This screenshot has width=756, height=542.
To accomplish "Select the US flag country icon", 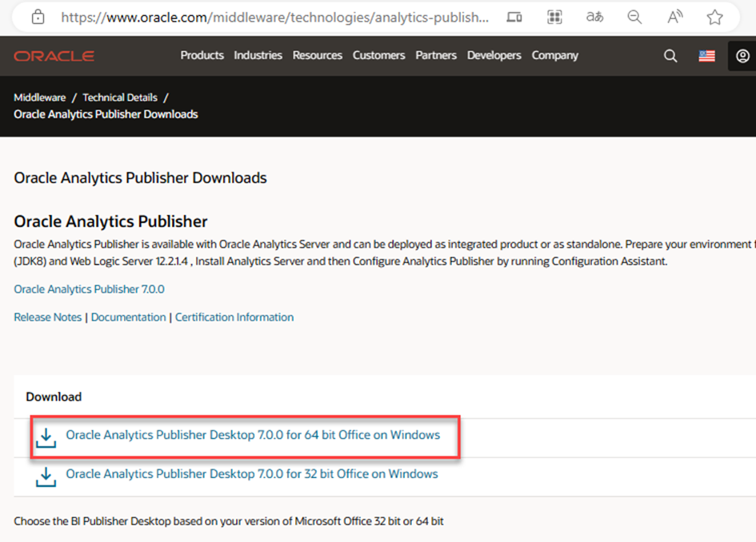I will [707, 56].
